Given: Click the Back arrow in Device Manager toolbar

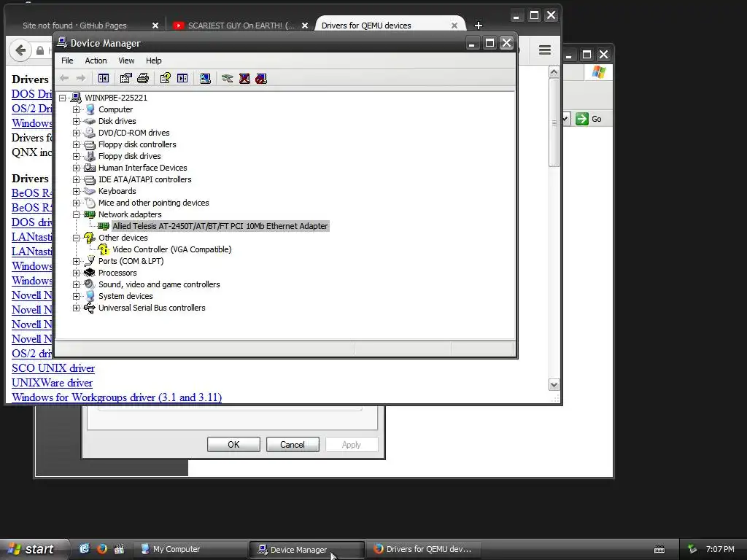Looking at the screenshot, I should (64, 78).
